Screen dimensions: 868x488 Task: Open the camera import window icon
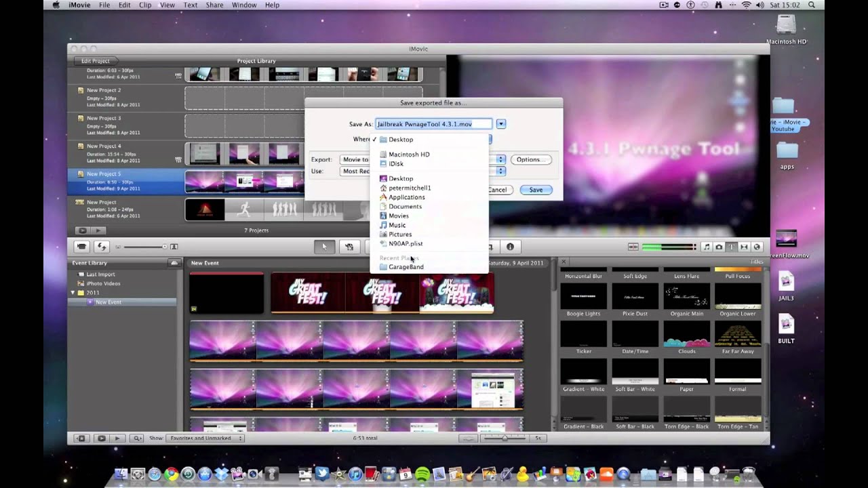(82, 247)
